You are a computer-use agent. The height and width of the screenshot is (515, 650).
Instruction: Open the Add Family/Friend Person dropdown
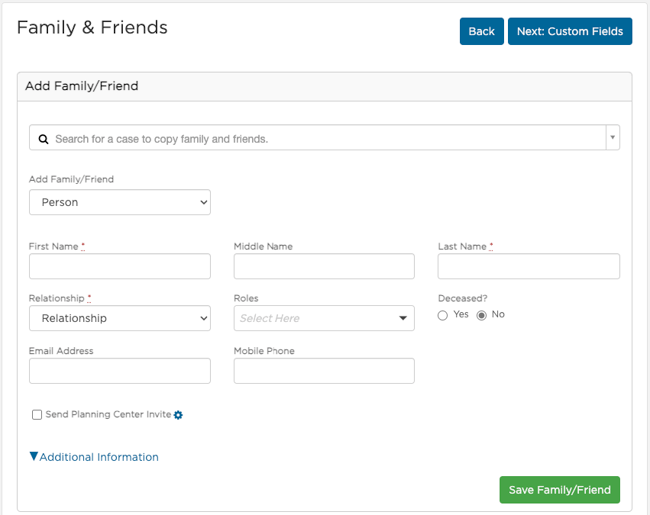click(x=120, y=202)
